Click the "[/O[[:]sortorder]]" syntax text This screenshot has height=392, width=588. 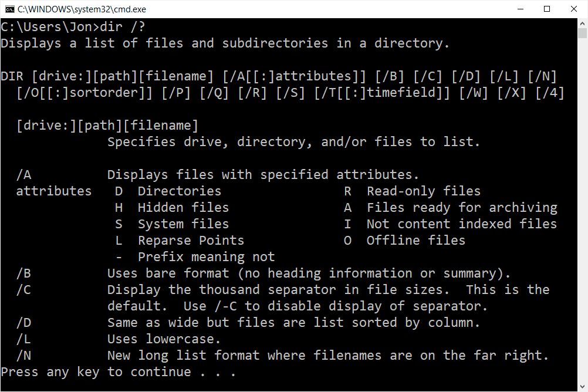coord(85,93)
